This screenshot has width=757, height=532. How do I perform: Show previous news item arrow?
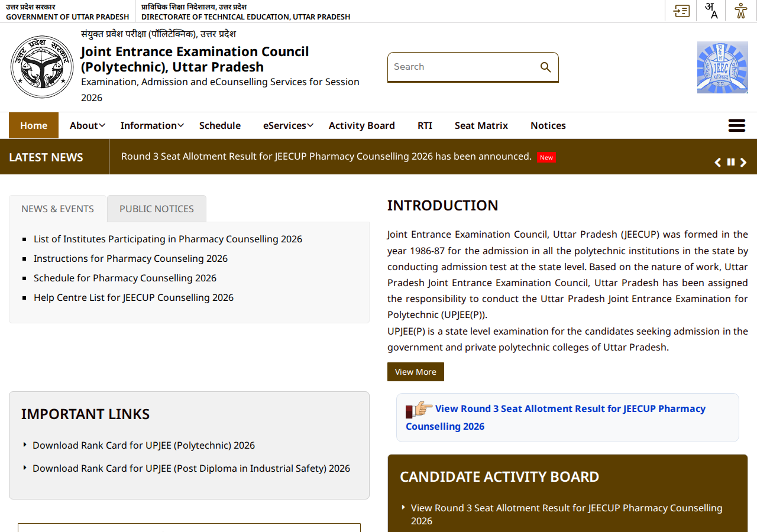(717, 163)
